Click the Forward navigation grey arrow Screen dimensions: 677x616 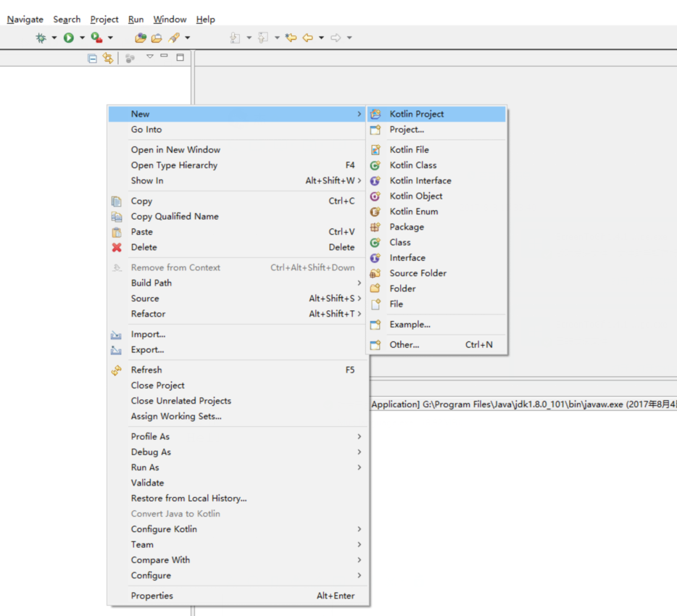336,38
